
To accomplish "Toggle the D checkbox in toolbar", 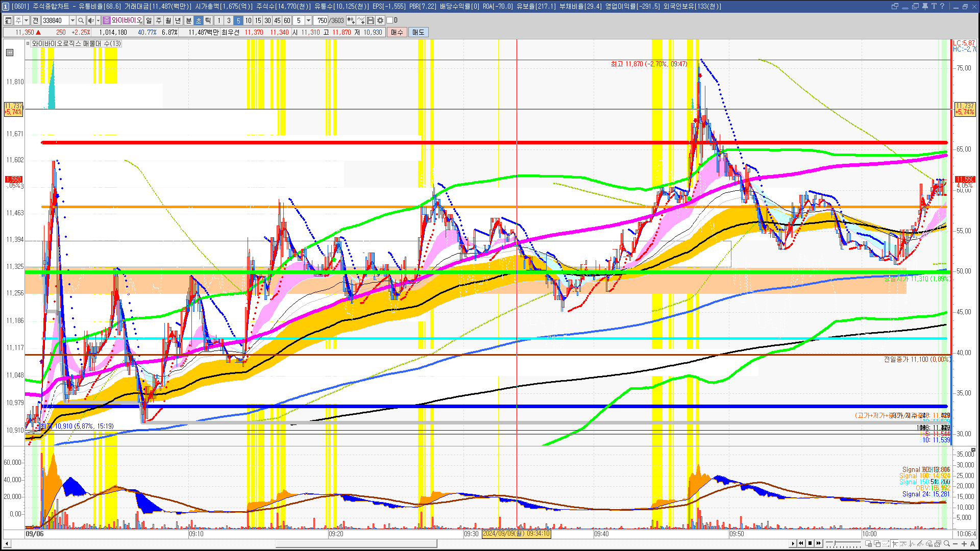I will pos(390,20).
